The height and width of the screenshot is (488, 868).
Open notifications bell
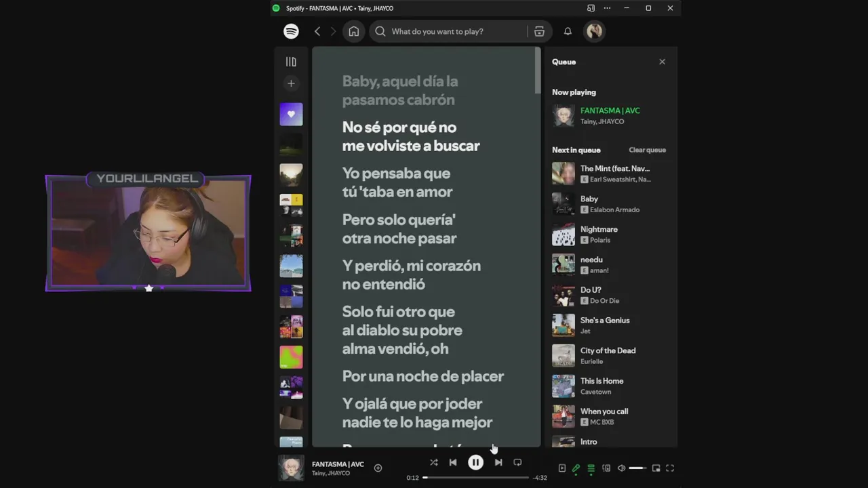(x=568, y=31)
